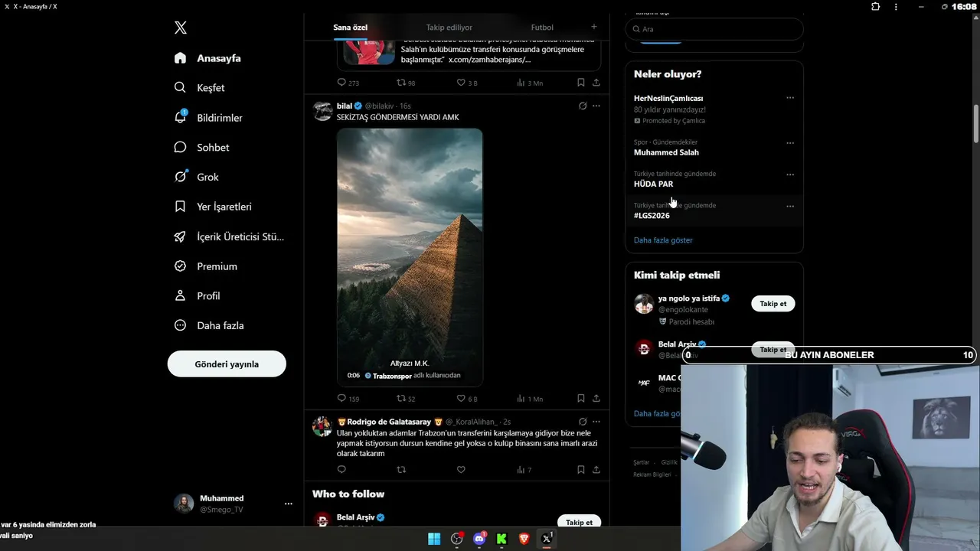980x551 pixels.
Task: Reply to bilal's post with 159 replies
Action: [x=348, y=399]
